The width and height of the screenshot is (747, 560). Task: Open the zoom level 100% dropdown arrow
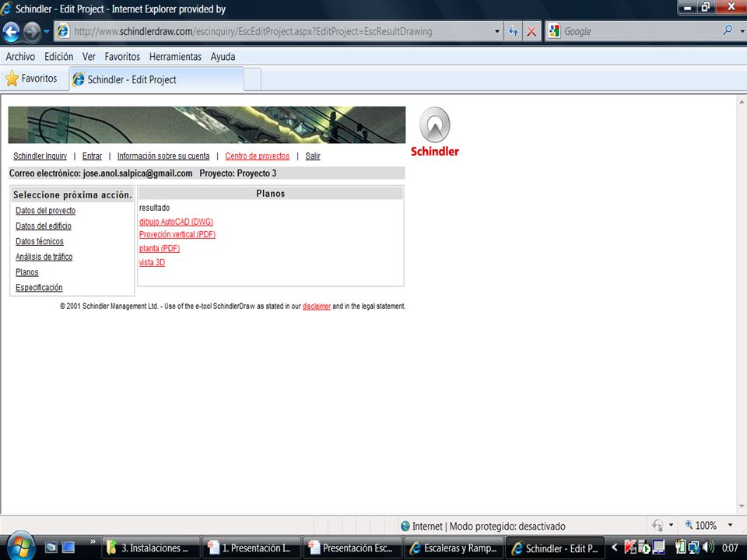(x=731, y=525)
